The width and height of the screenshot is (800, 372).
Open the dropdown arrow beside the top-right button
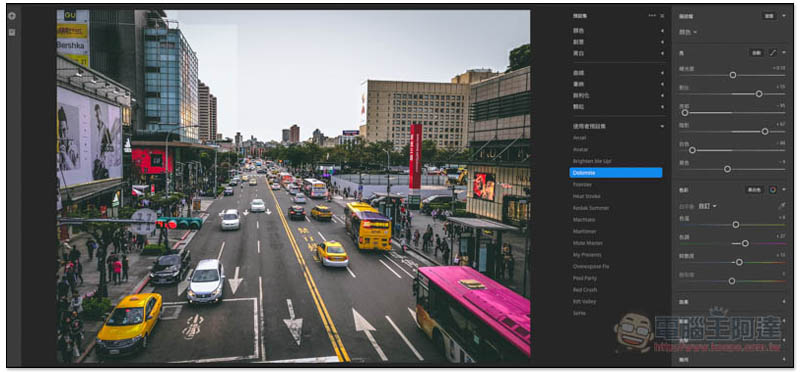click(784, 16)
